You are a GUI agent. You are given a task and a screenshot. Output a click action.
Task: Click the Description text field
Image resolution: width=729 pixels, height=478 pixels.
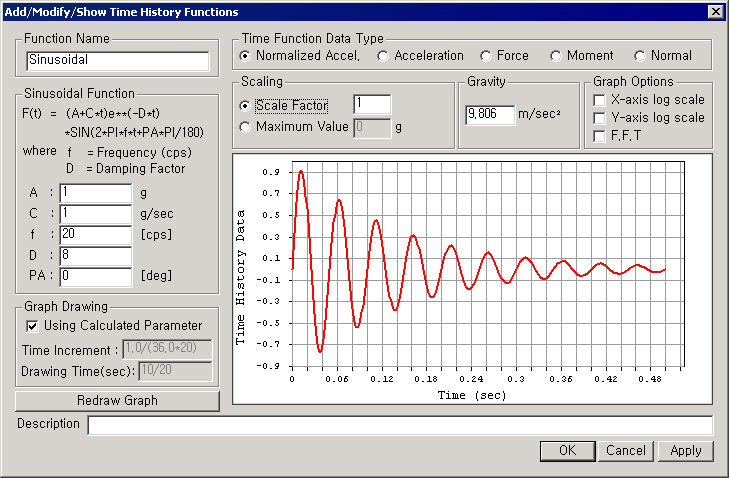coord(400,425)
